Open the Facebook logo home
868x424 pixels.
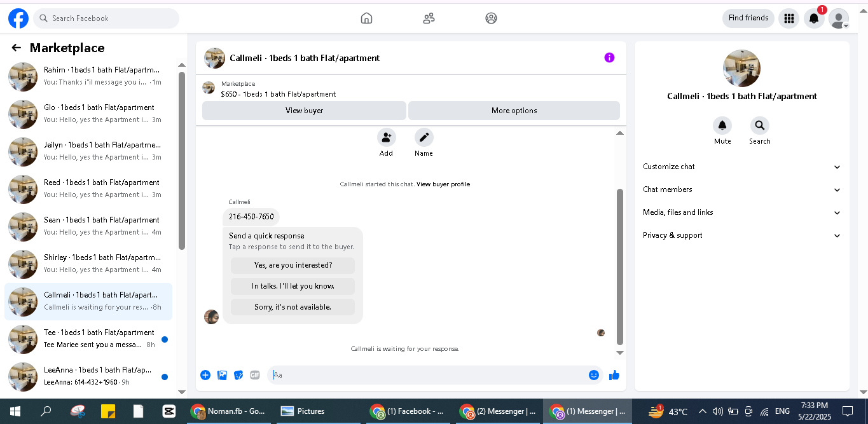[18, 18]
